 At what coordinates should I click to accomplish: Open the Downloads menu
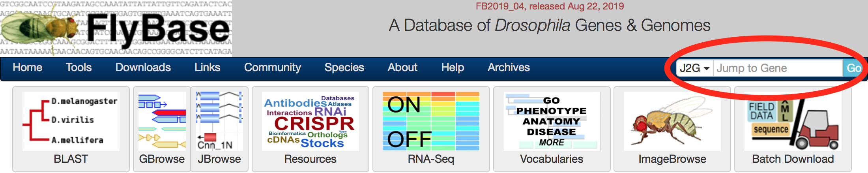[143, 68]
